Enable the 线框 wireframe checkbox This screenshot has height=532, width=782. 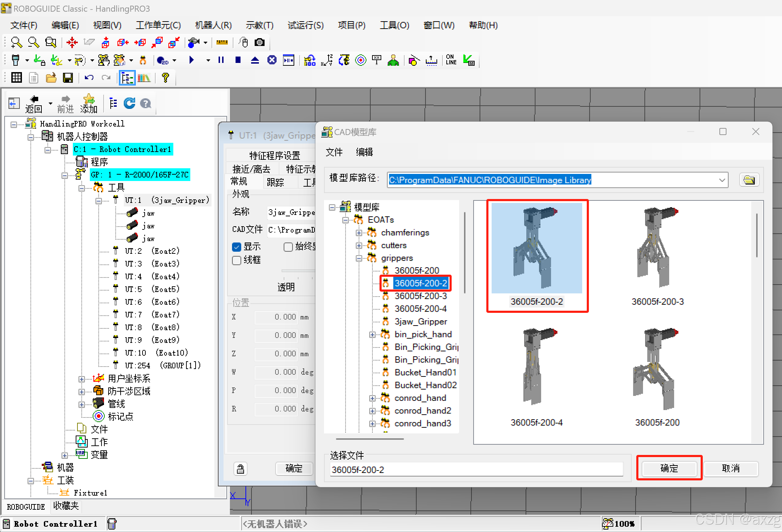click(237, 261)
